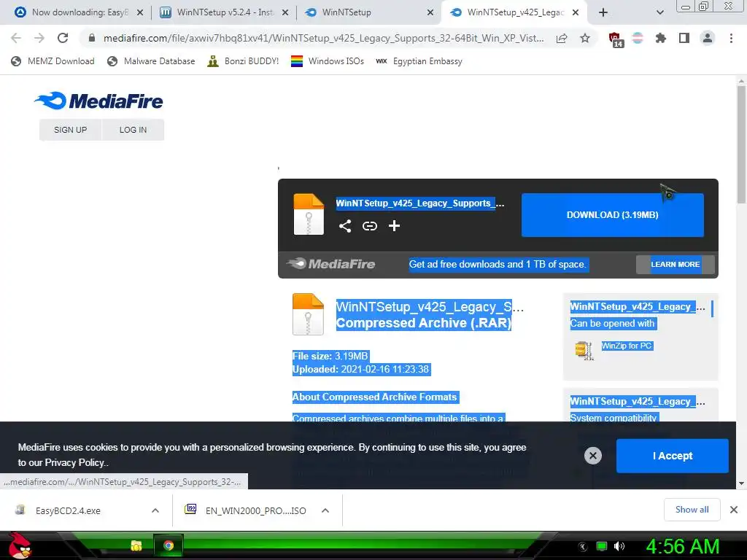
Task: Open the tab search dropdown arrow
Action: pos(659,12)
